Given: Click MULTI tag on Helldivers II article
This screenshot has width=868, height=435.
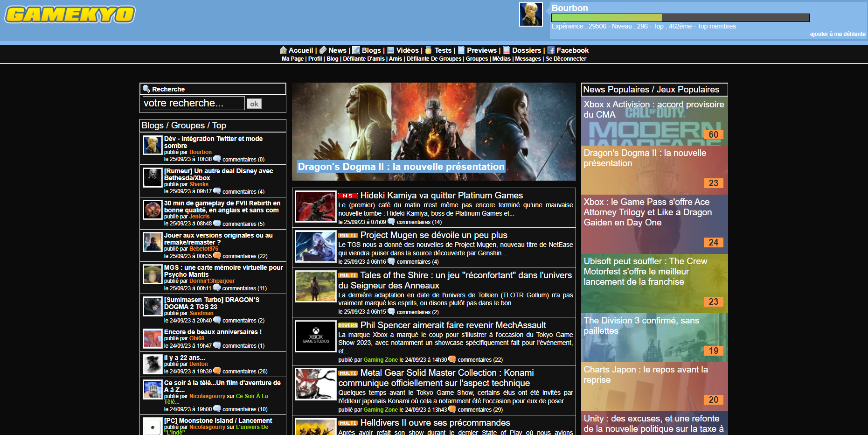Looking at the screenshot, I should (348, 423).
